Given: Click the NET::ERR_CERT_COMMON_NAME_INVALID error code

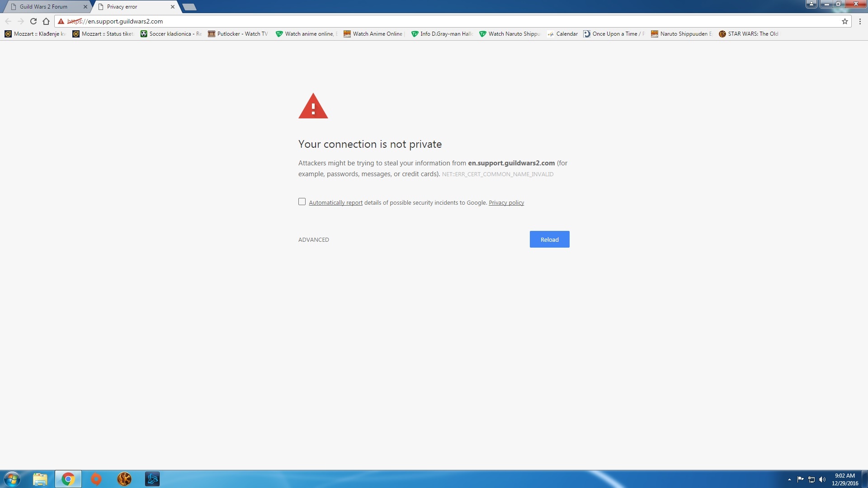Looking at the screenshot, I should coord(498,174).
